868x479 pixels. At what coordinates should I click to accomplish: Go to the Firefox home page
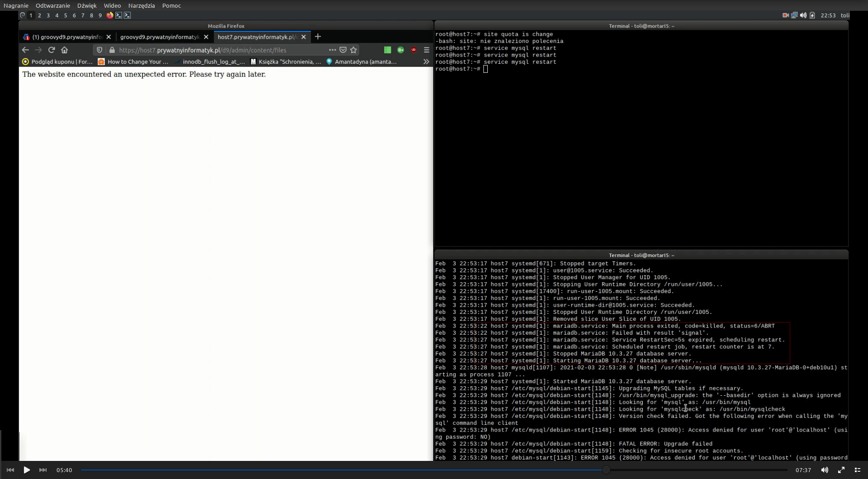tap(64, 50)
